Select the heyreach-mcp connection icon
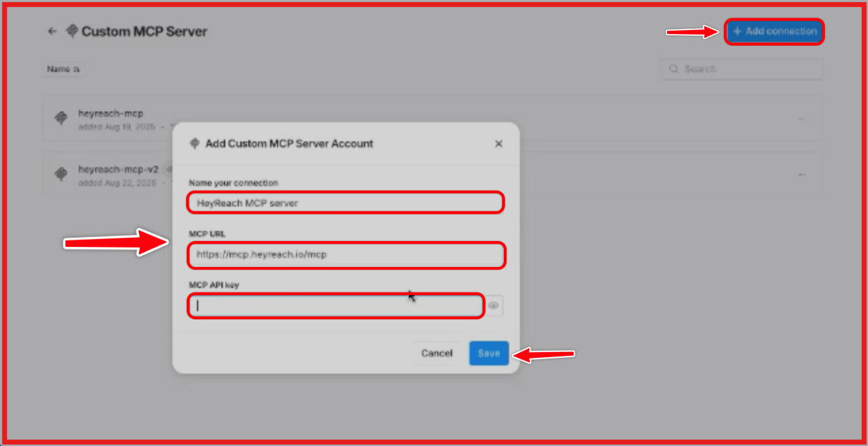The height and width of the screenshot is (446, 868). tap(61, 118)
